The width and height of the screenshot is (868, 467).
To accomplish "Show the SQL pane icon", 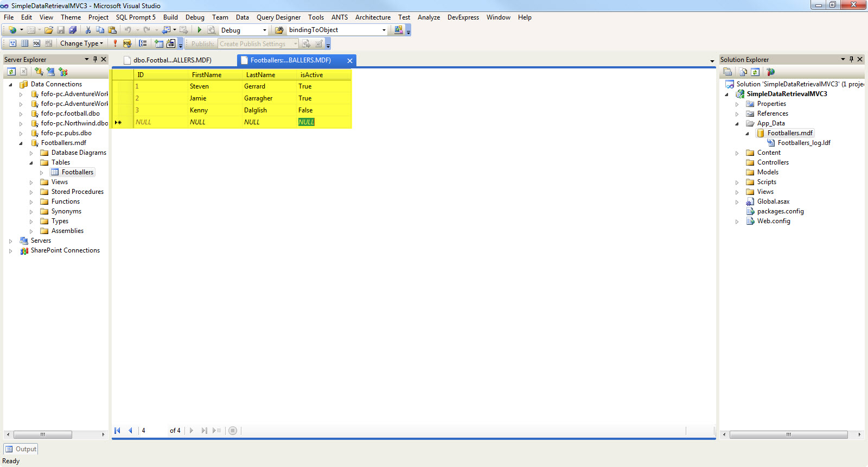I will (36, 43).
